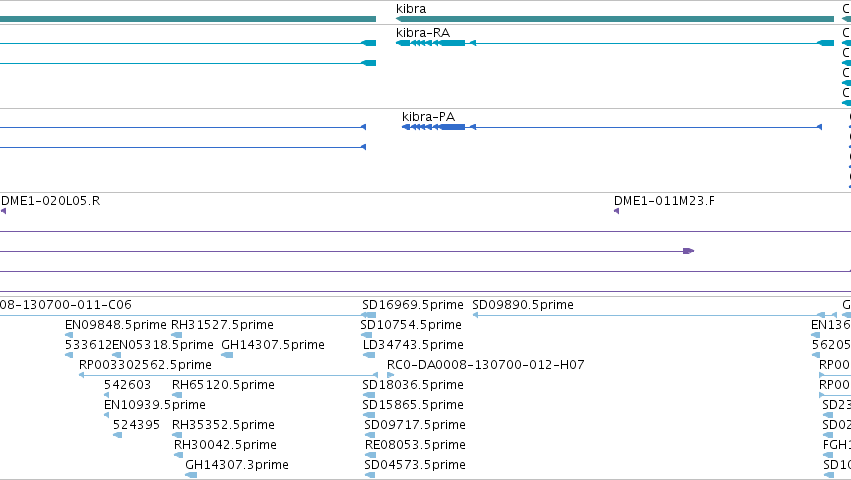This screenshot has height=480, width=851.
Task: Click the purple right-pointing BAC end arrow
Action: pos(689,251)
